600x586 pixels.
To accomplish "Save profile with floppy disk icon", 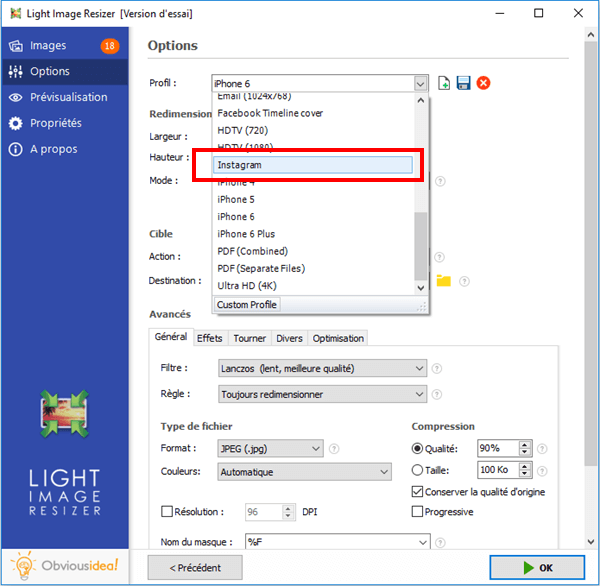I will coord(463,83).
